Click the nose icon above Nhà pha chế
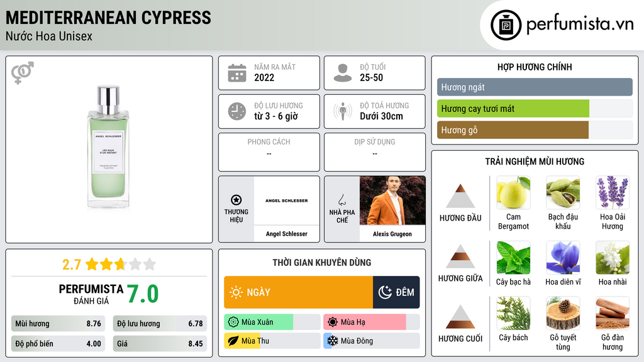Image resolution: width=644 pixels, height=362 pixels. tap(341, 200)
